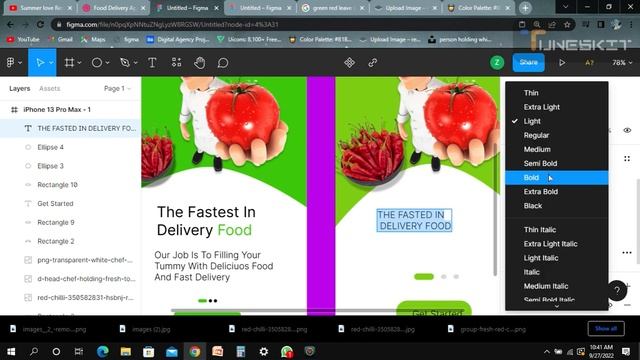The width and height of the screenshot is (640, 360).
Task: Bookmark this page with the star icon
Action: pyautogui.click(x=567, y=24)
